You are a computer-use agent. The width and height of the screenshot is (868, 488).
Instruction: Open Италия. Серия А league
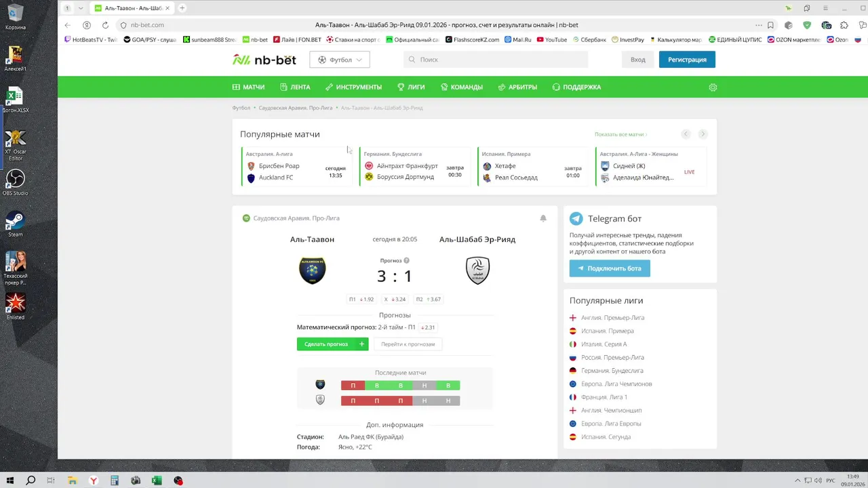click(x=604, y=344)
